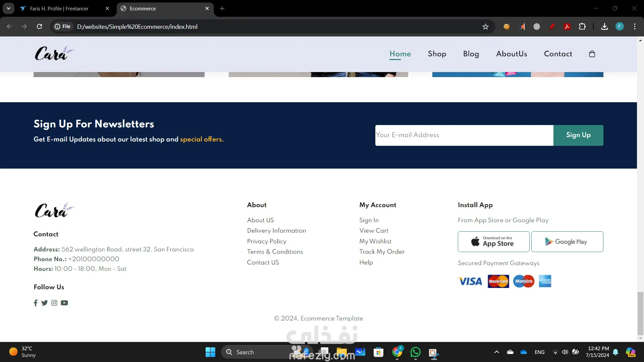Open the Privacy Policy footer link
Screen dimensions: 644x362
tap(267, 241)
